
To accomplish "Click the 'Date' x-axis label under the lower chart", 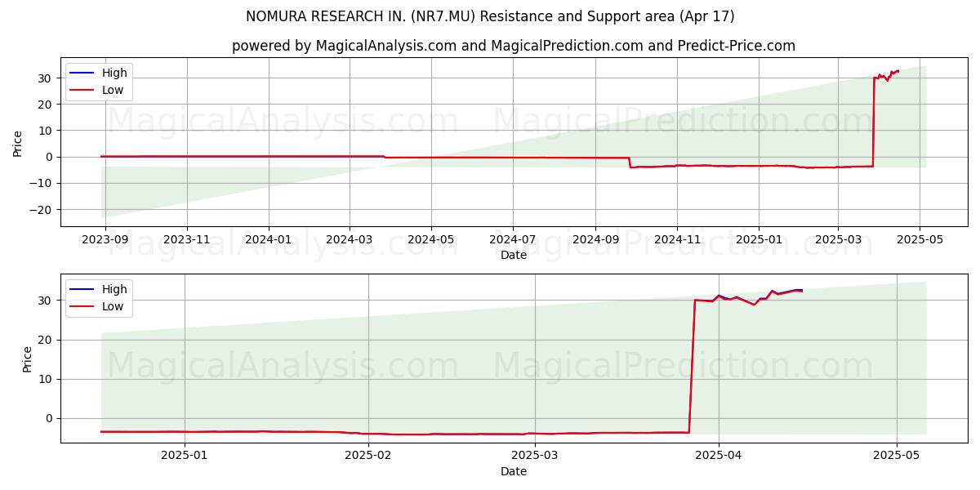I will [514, 471].
